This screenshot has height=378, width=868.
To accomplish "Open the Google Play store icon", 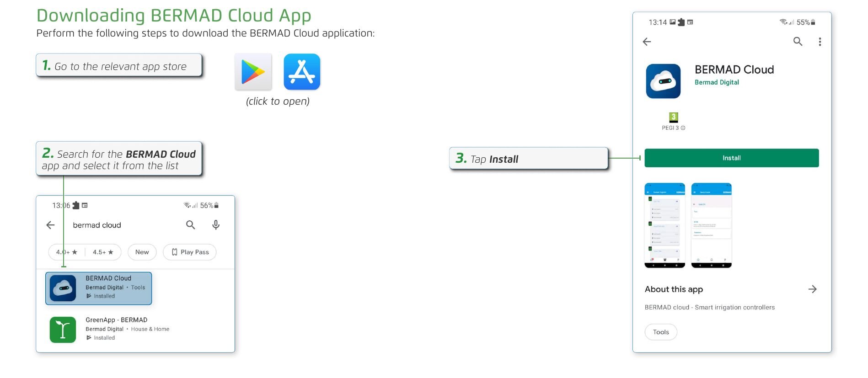I will coord(253,72).
